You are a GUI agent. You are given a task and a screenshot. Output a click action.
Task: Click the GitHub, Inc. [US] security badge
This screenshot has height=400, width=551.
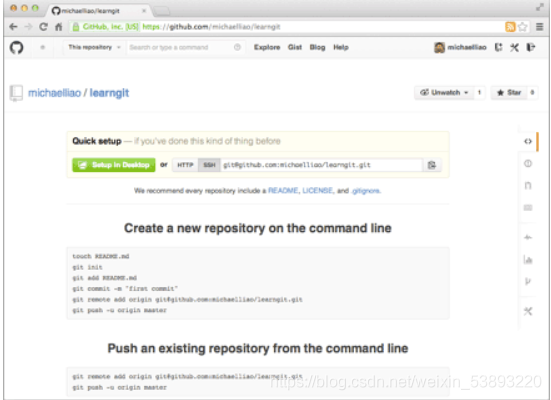coord(105,27)
